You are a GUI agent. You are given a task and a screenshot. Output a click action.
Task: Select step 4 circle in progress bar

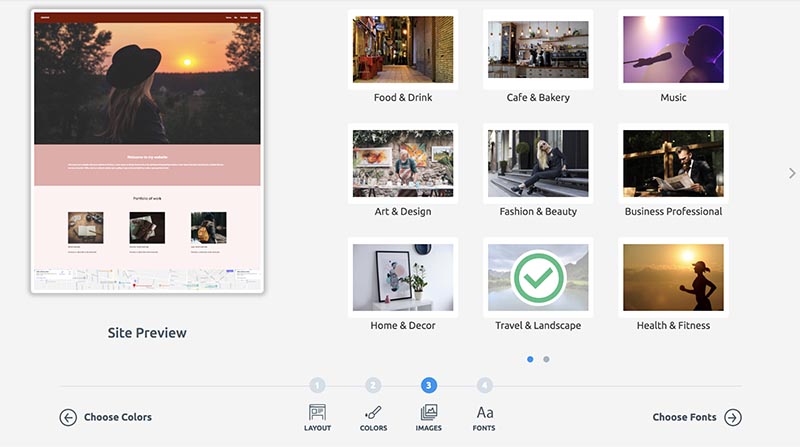(485, 385)
